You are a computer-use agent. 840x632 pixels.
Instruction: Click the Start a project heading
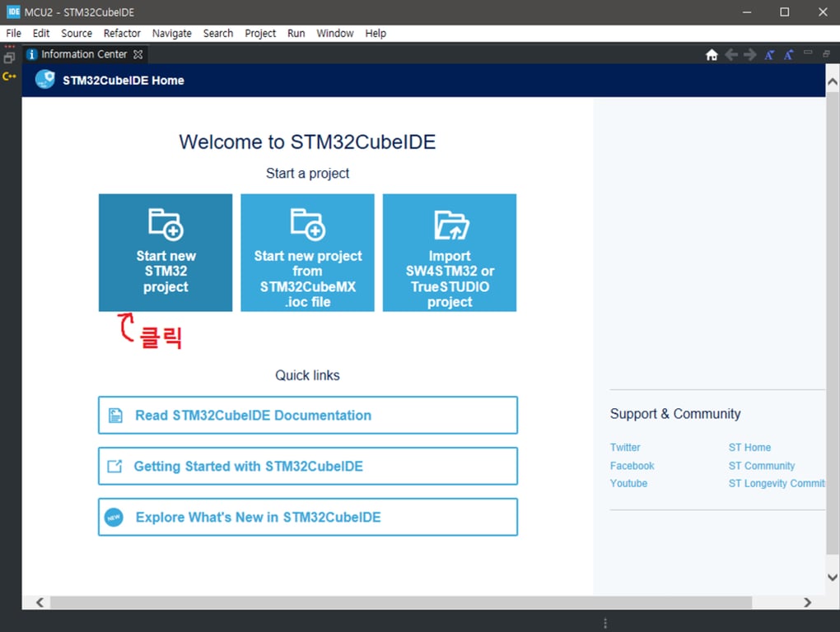307,174
